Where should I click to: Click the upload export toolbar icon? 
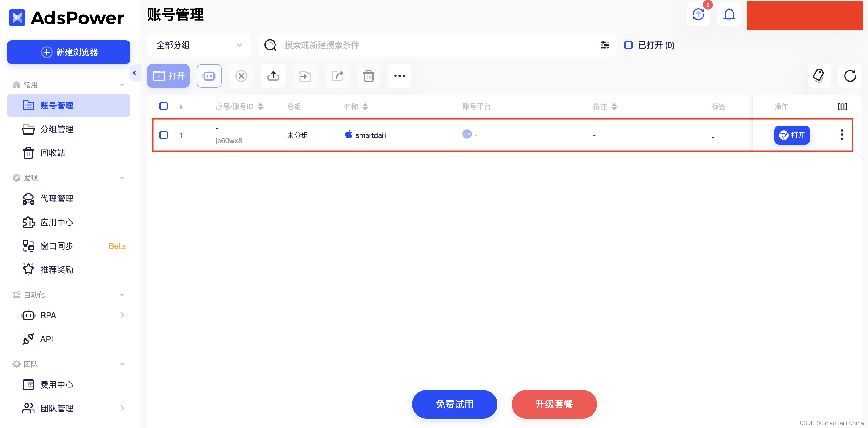tap(273, 76)
